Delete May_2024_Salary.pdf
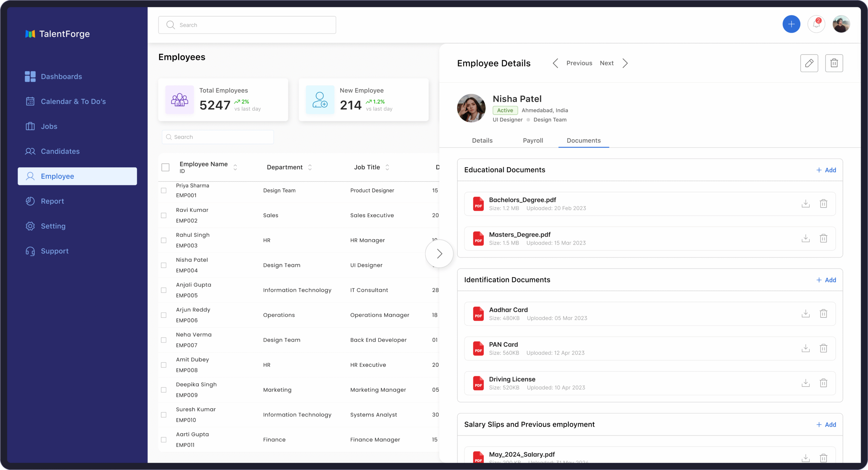Image resolution: width=868 pixels, height=470 pixels. 823,458
